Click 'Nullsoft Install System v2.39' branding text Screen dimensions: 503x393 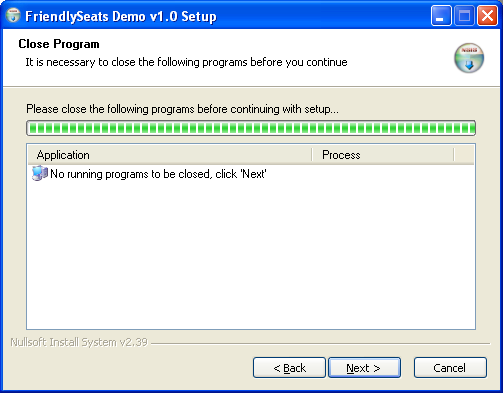(79, 342)
